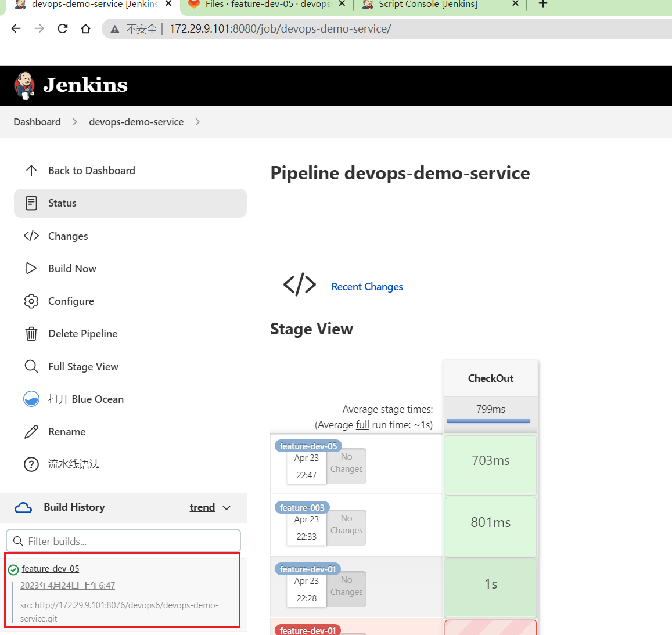Click the 799ms average stage time
Image resolution: width=672 pixels, height=635 pixels.
click(491, 409)
